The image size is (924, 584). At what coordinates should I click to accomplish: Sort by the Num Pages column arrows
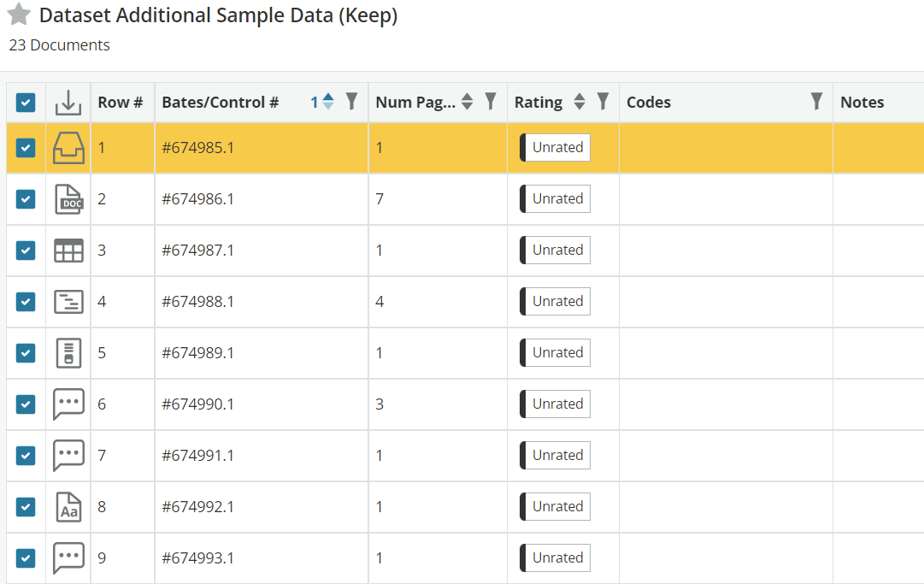pos(467,101)
